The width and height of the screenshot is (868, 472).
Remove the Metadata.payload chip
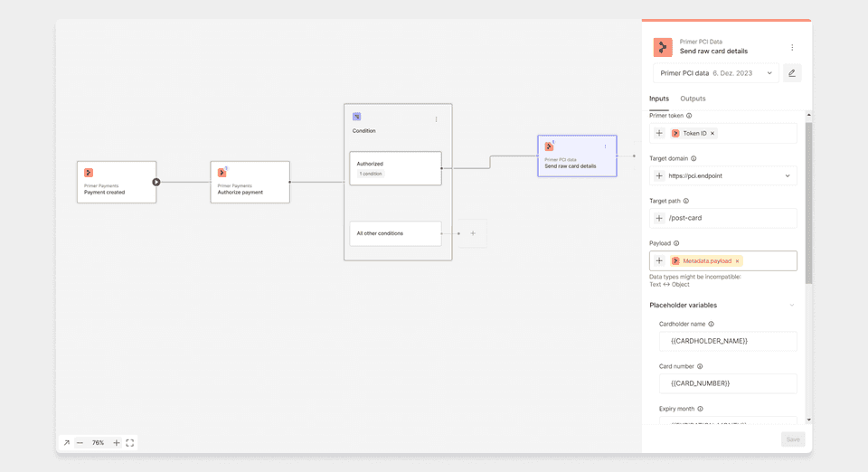coord(738,261)
